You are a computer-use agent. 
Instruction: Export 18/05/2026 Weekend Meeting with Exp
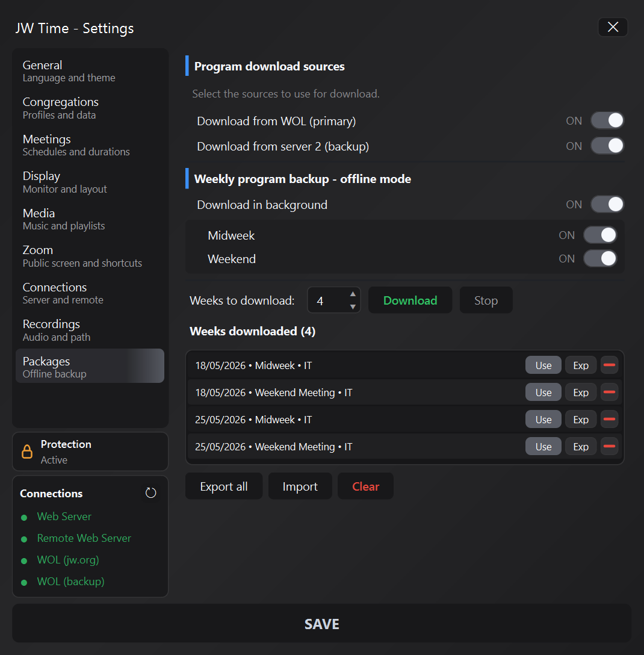tap(581, 393)
